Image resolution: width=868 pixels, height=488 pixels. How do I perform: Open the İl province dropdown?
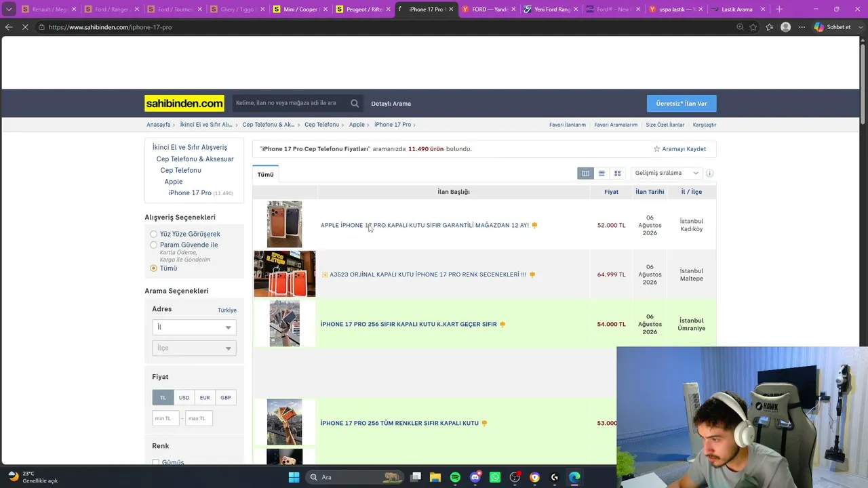(194, 327)
